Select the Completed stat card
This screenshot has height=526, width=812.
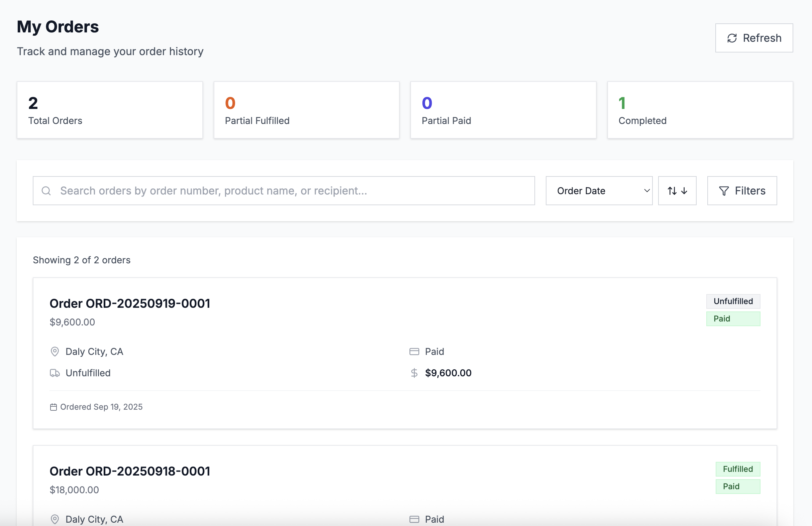[700, 110]
